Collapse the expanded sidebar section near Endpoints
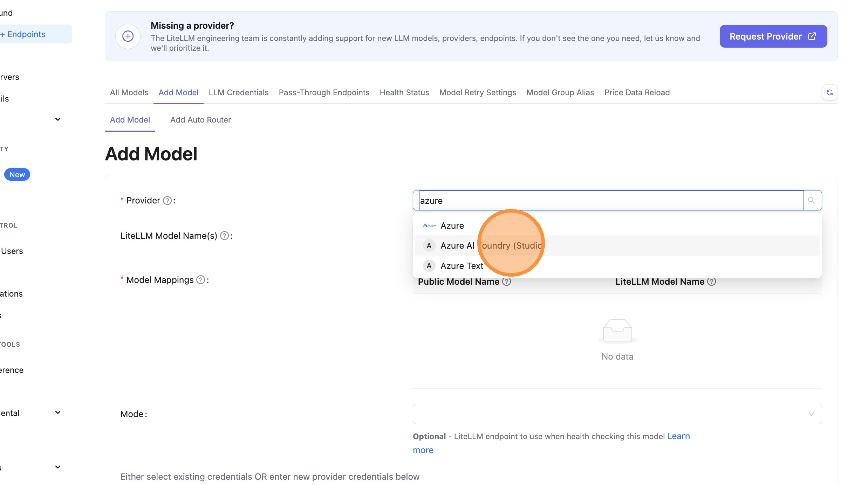The height and width of the screenshot is (485, 868). 58,119
